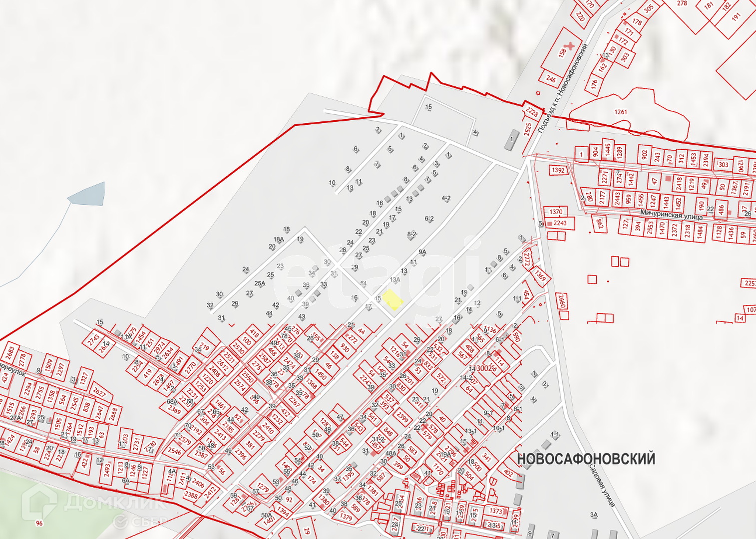Click parcel number 2443
Image resolution: width=756 pixels, height=539 pixels.
(617, 198)
